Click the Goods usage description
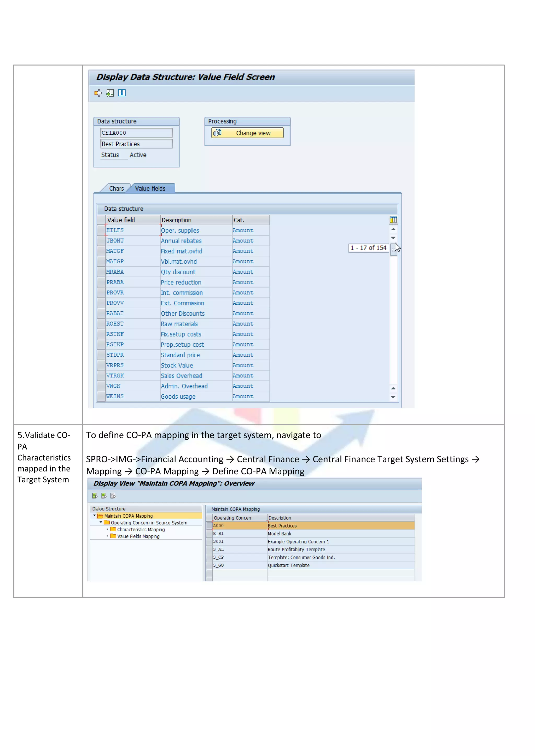Viewport: 535px width, 756px height. point(178,397)
